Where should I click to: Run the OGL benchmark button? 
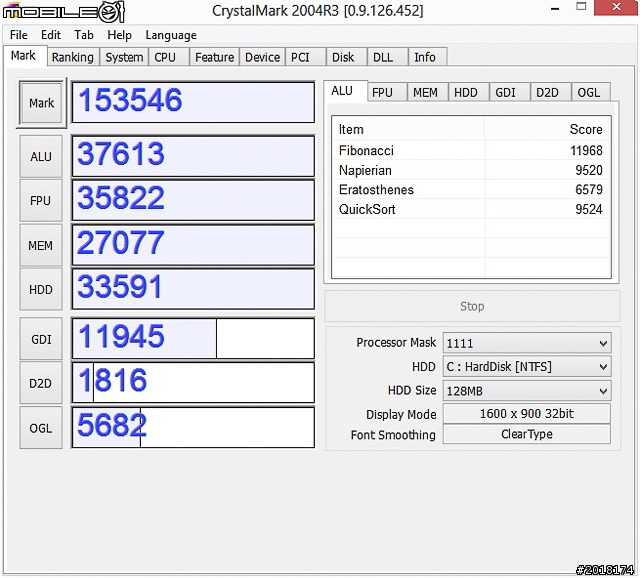(x=41, y=429)
